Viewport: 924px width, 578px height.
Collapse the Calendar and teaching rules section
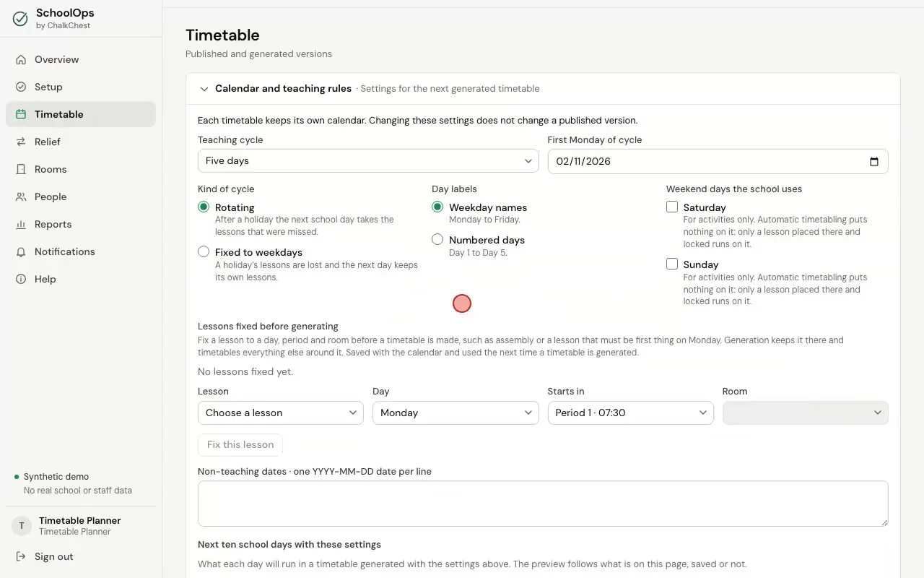[204, 89]
